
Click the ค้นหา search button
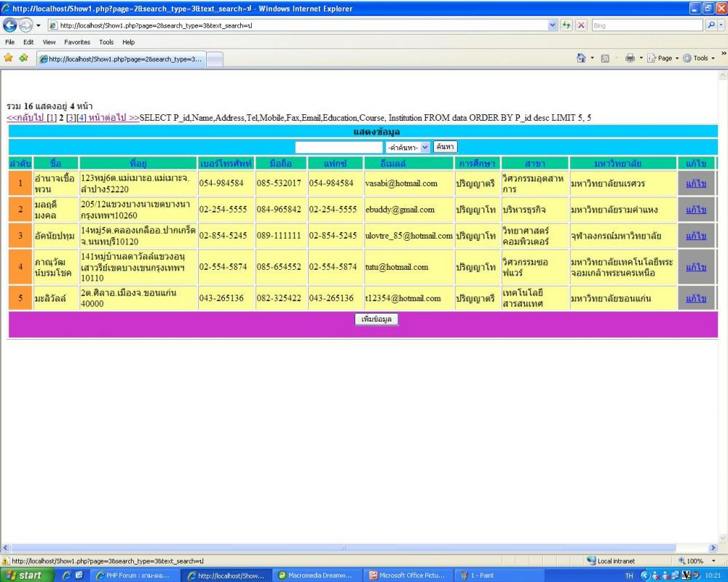point(445,147)
